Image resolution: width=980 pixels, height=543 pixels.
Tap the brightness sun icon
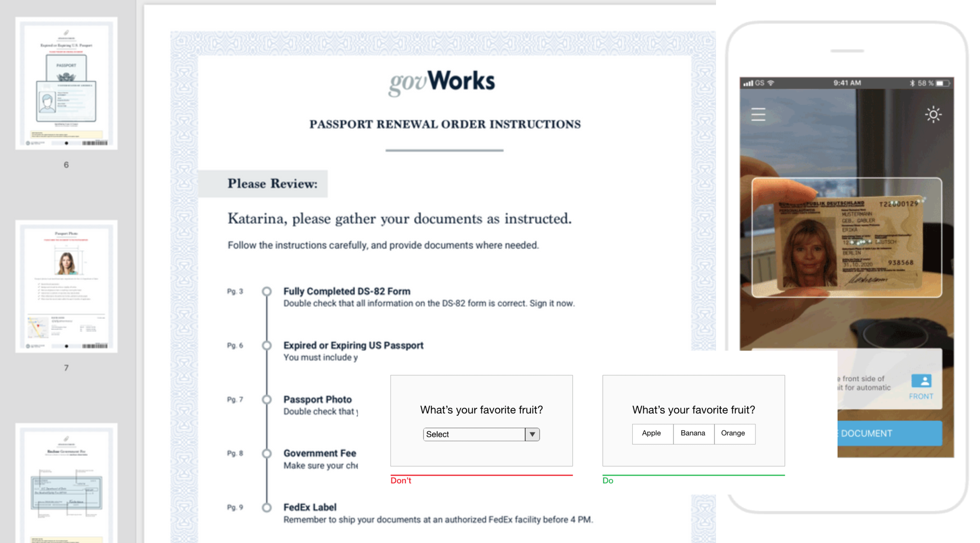tap(933, 115)
